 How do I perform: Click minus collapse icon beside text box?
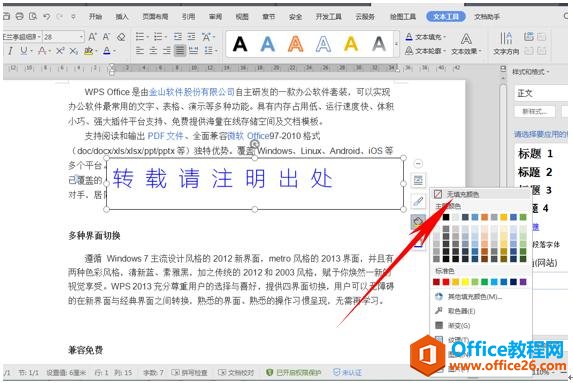419,163
